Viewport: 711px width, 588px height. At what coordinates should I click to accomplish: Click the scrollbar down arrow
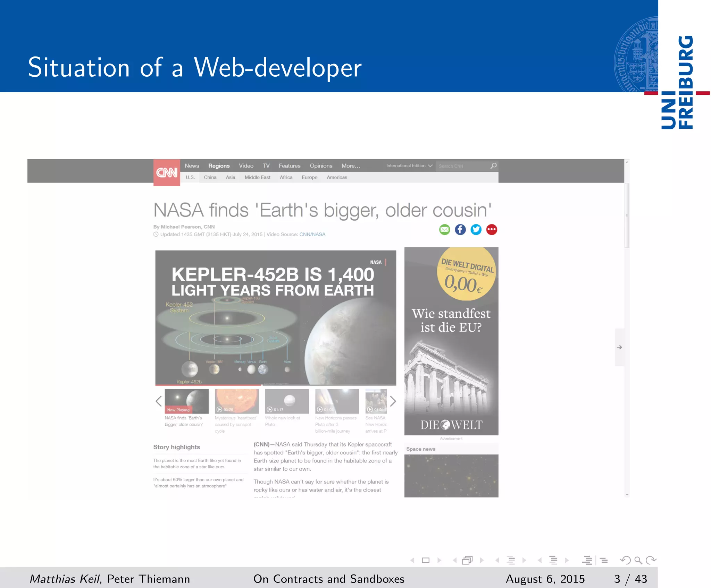click(627, 495)
